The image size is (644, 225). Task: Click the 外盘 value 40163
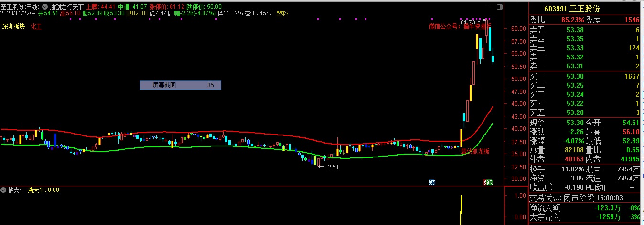(x=573, y=159)
